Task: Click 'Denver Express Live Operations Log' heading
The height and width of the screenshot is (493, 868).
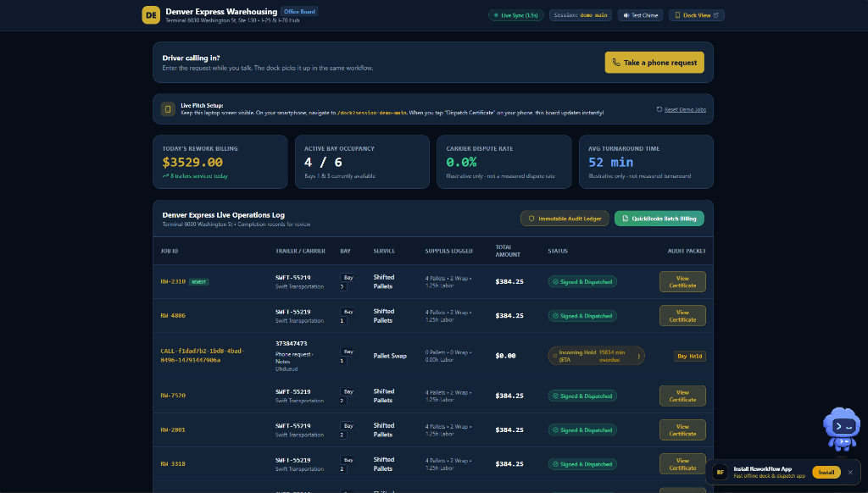Action: [223, 214]
